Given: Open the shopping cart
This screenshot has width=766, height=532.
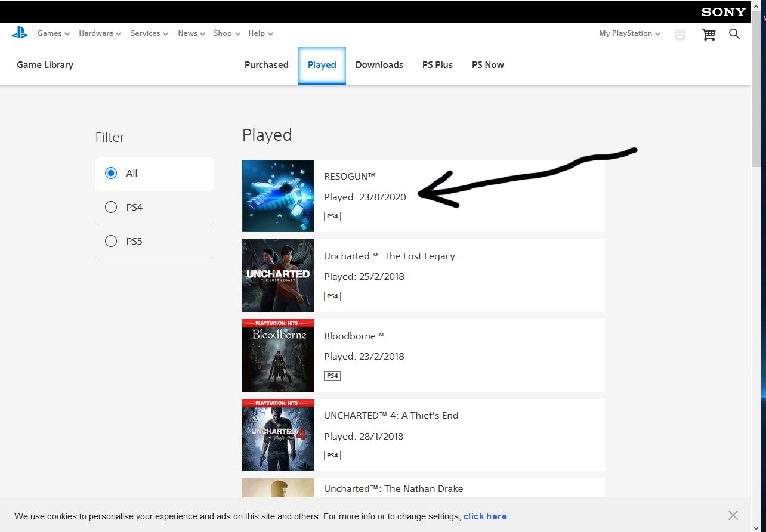Looking at the screenshot, I should (x=709, y=35).
